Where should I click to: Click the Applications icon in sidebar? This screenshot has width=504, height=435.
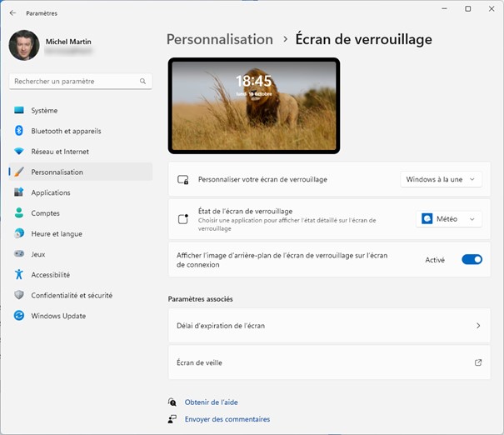[19, 192]
